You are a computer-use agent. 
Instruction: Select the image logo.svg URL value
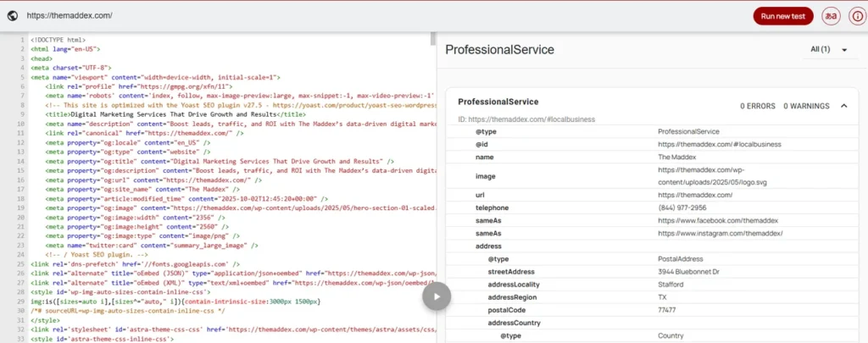pyautogui.click(x=712, y=176)
